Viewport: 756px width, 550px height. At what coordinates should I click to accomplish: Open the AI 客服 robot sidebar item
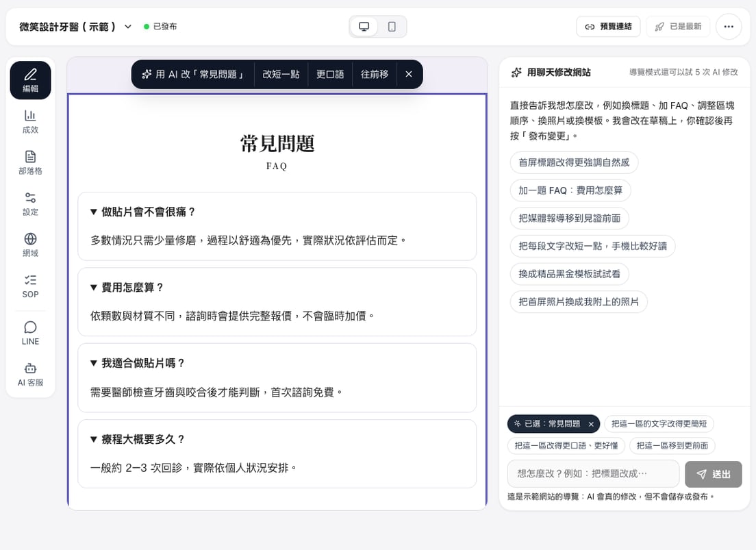point(30,375)
